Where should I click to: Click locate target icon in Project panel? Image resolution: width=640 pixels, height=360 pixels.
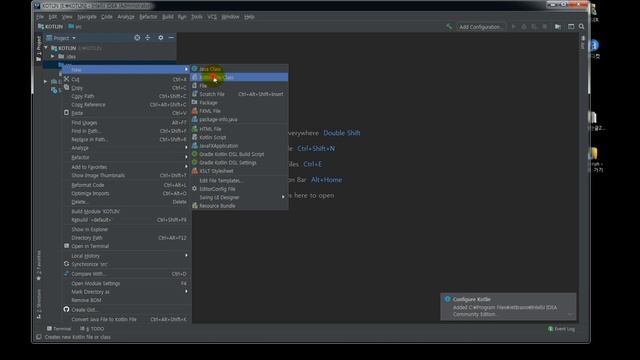coord(137,38)
